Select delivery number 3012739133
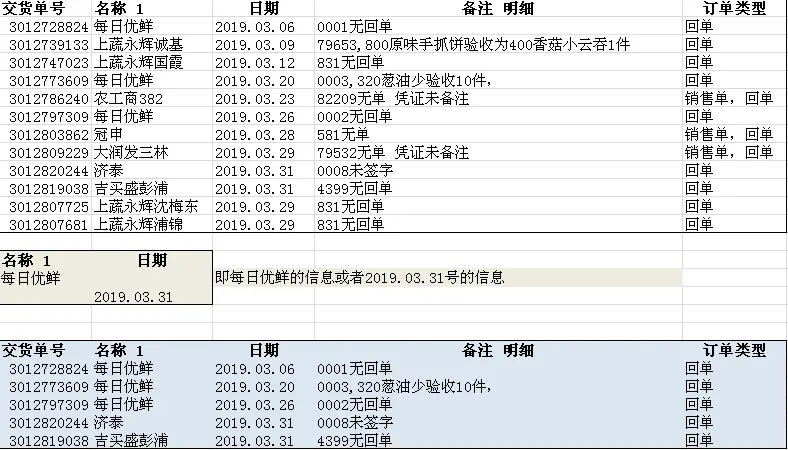The image size is (788, 450). click(x=49, y=45)
